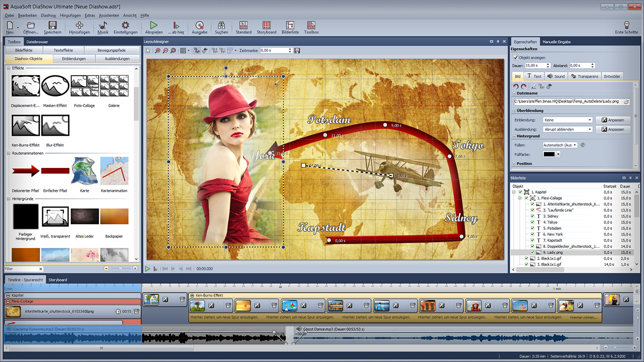Click the Abspielen play toolbar icon
Viewport: 644px width, 362px height.
pyautogui.click(x=154, y=26)
